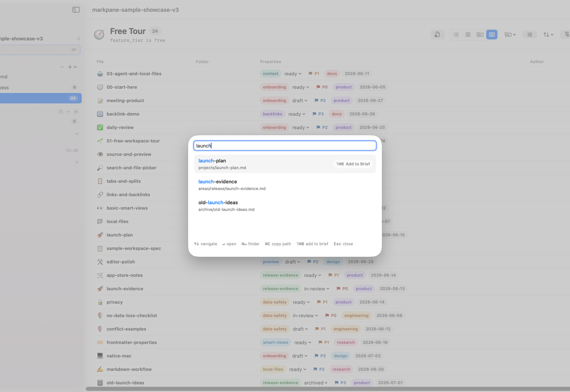
Task: Open the filter settings sliders icon
Action: [x=530, y=35]
